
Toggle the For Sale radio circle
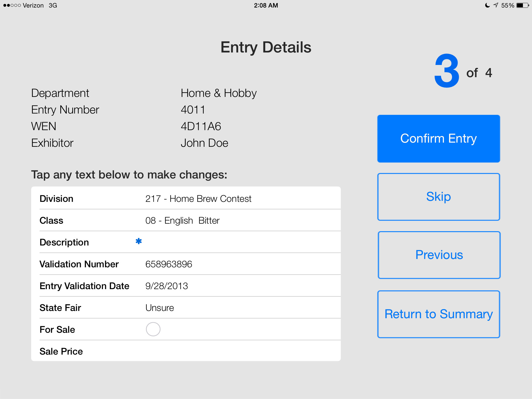(153, 329)
